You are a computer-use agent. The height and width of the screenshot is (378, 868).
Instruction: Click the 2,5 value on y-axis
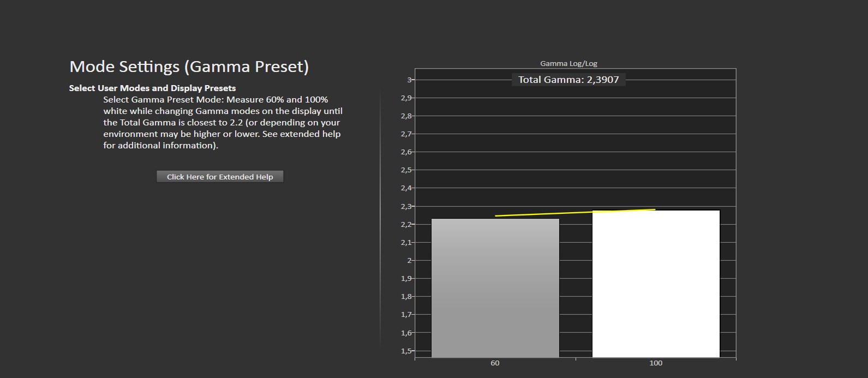click(x=406, y=170)
